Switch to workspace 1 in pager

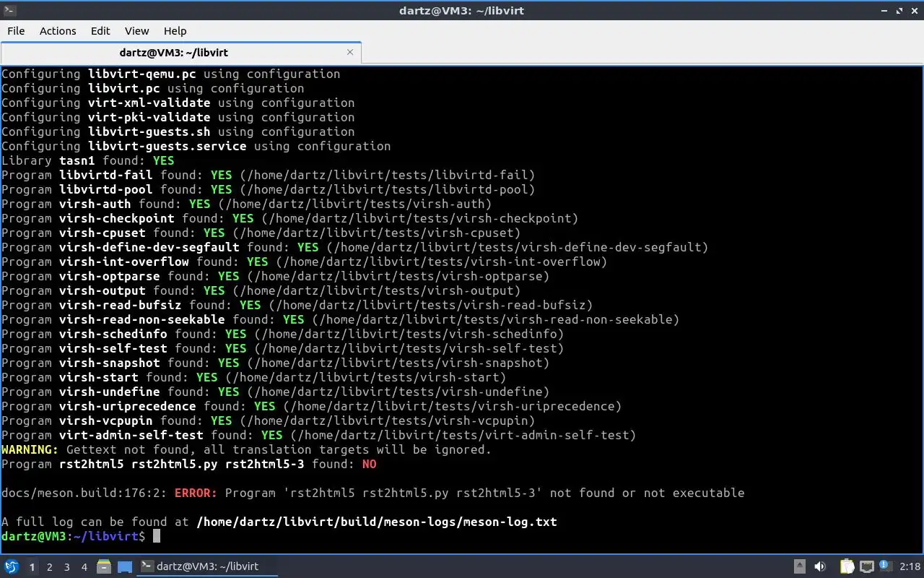32,567
